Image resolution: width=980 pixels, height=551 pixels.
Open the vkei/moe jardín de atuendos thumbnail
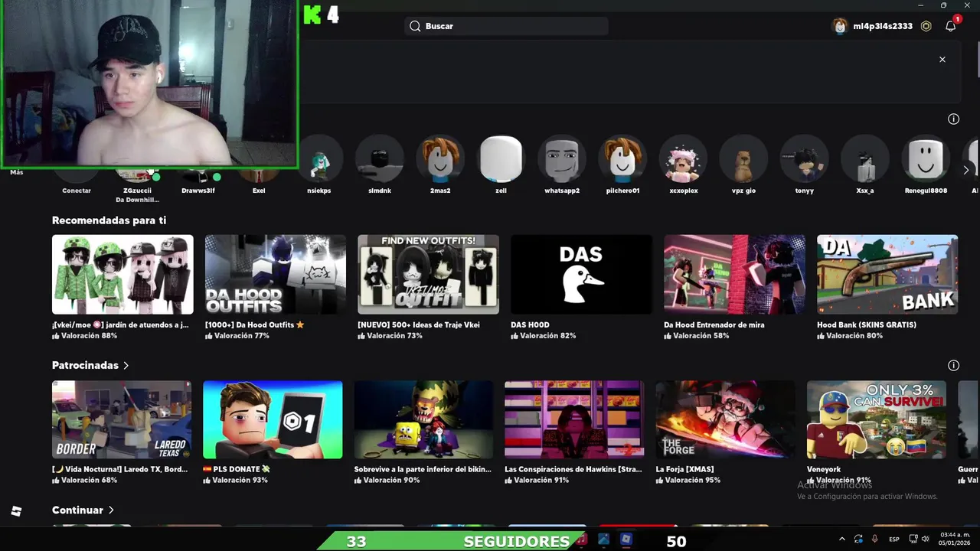tap(122, 275)
